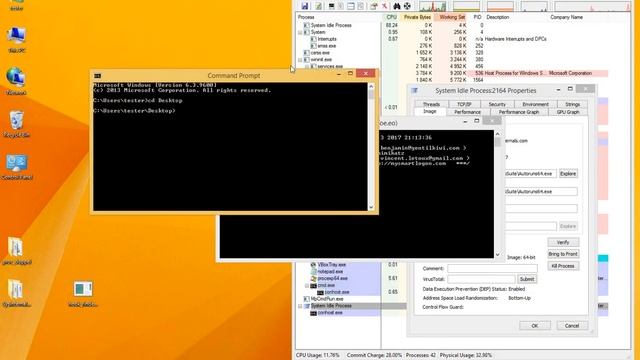This screenshot has width=640, height=360.
Task: Open the GPU Graph tab
Action: click(568, 112)
